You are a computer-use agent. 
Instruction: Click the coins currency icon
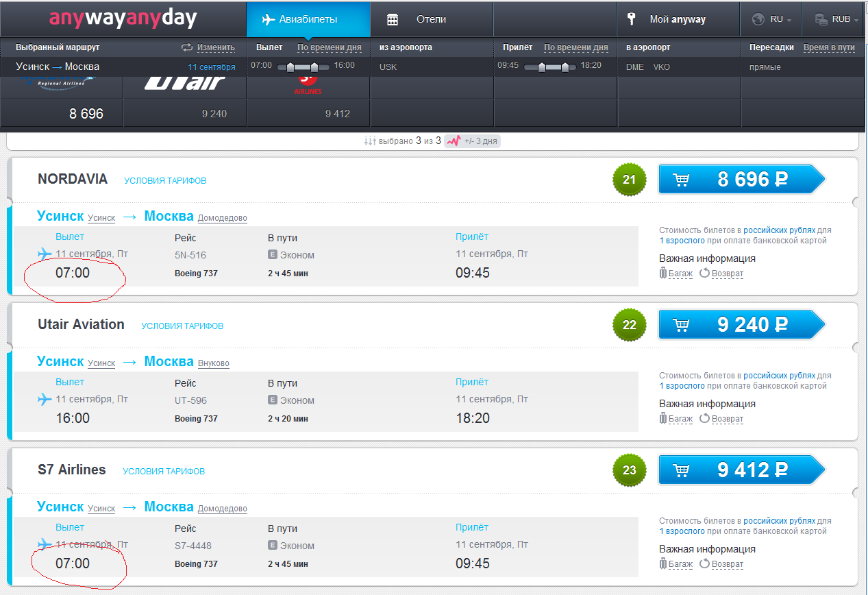coord(821,19)
